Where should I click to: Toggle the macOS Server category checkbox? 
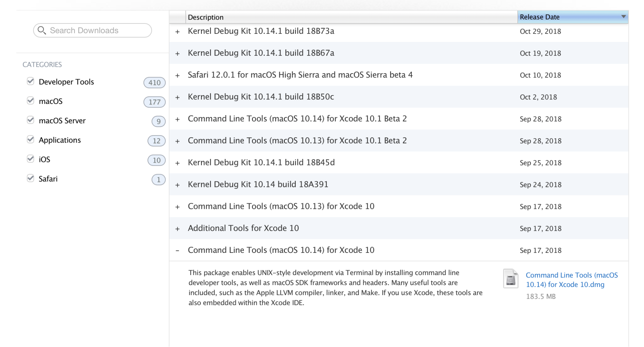tap(31, 120)
